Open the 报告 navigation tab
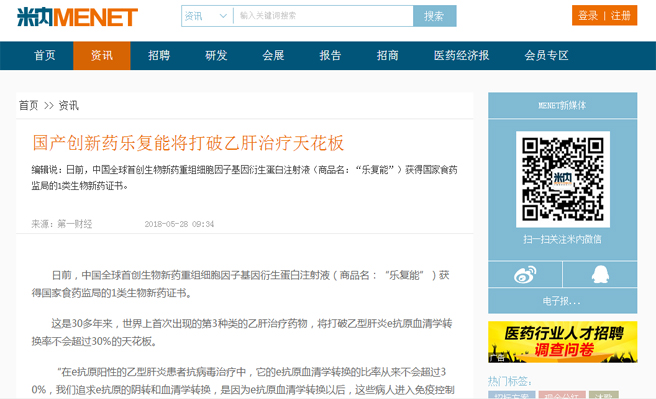Image resolution: width=656 pixels, height=399 pixels. point(331,55)
